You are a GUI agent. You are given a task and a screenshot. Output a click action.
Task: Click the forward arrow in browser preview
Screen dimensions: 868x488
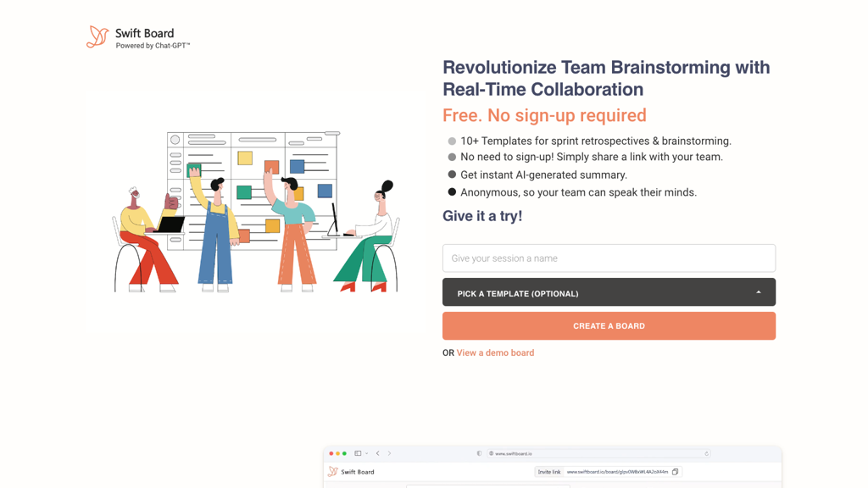pyautogui.click(x=390, y=453)
